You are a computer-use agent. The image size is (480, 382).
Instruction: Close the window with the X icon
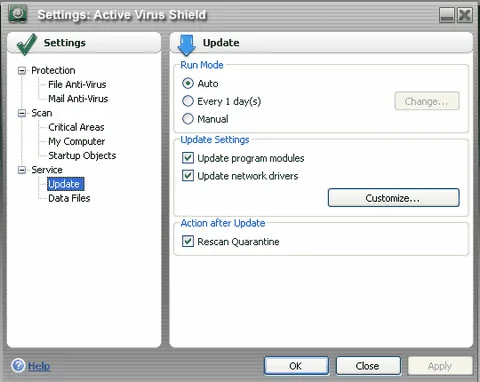coord(465,15)
